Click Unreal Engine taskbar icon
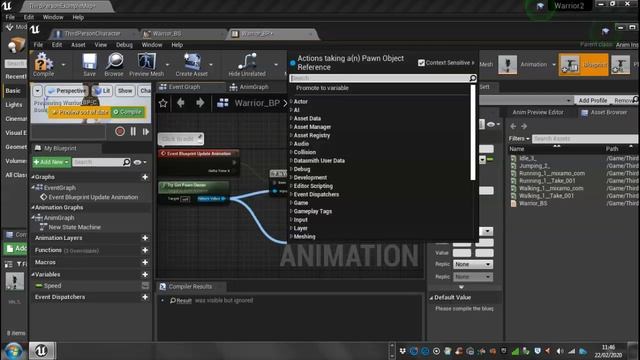Image resolution: width=640 pixels, height=360 pixels. click(x=41, y=351)
